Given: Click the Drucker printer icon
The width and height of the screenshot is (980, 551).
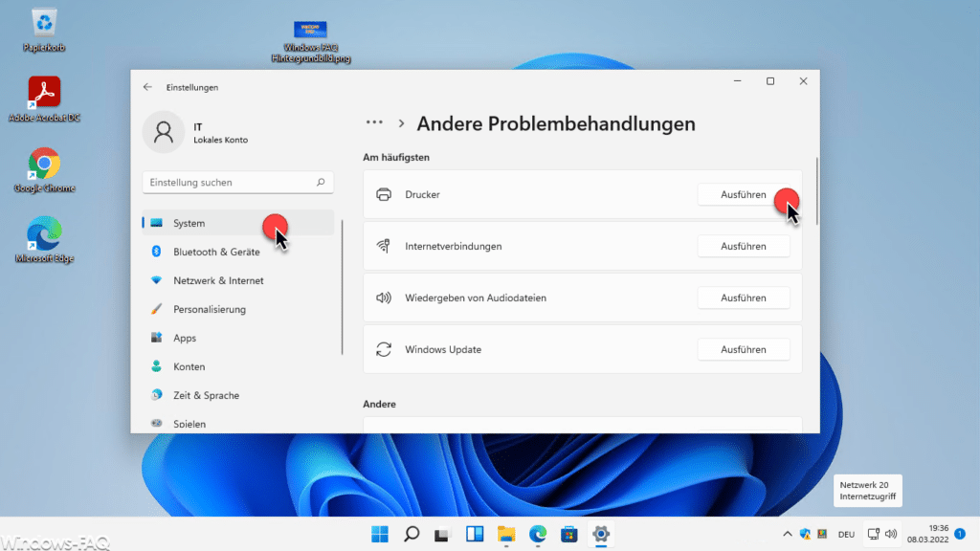Looking at the screenshot, I should 384,194.
